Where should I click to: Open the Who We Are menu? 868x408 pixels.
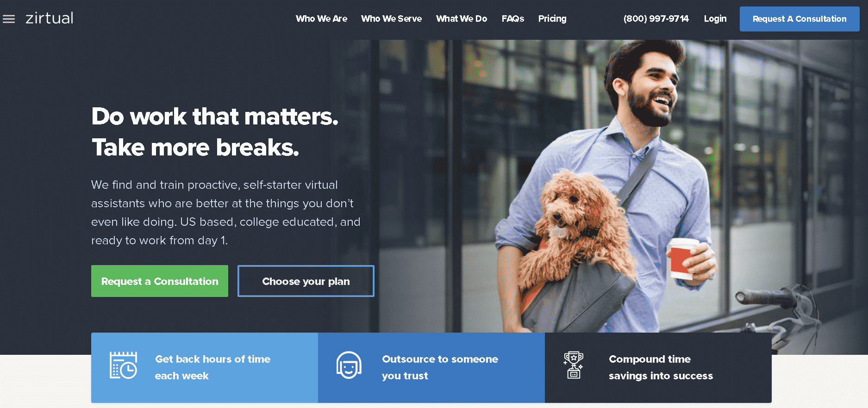[x=321, y=19]
